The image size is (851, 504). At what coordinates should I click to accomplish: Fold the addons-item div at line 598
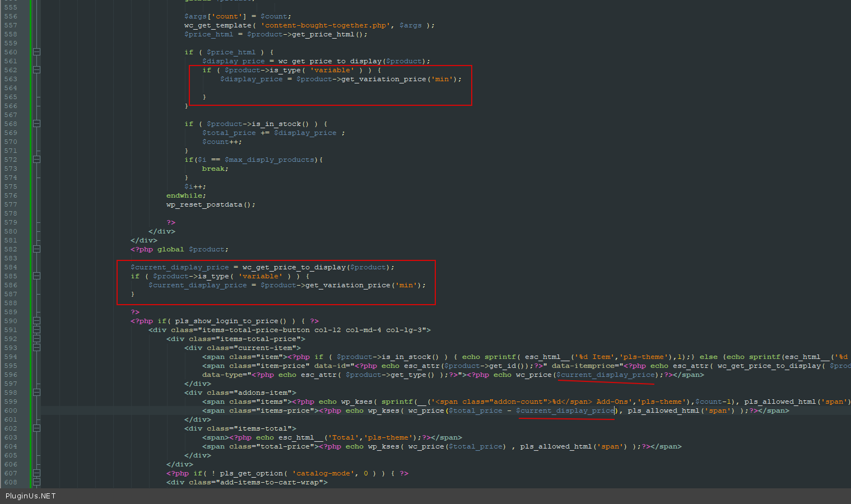point(36,393)
